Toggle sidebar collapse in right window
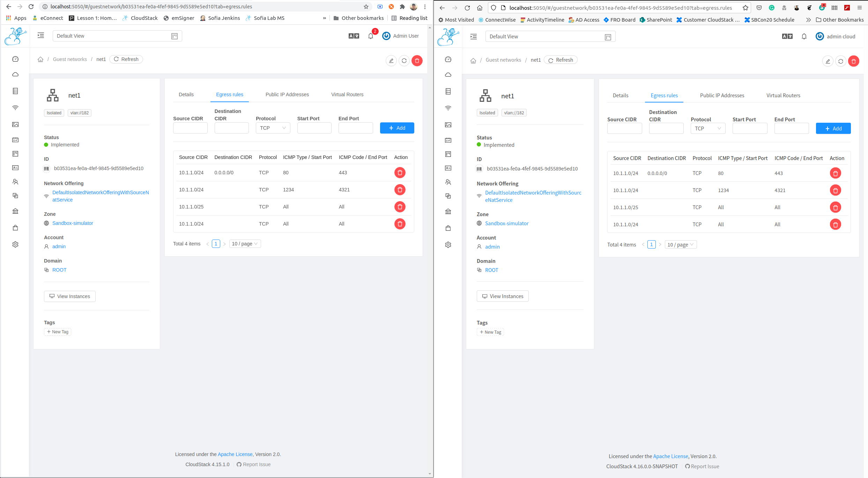The width and height of the screenshot is (868, 478). coord(473,37)
